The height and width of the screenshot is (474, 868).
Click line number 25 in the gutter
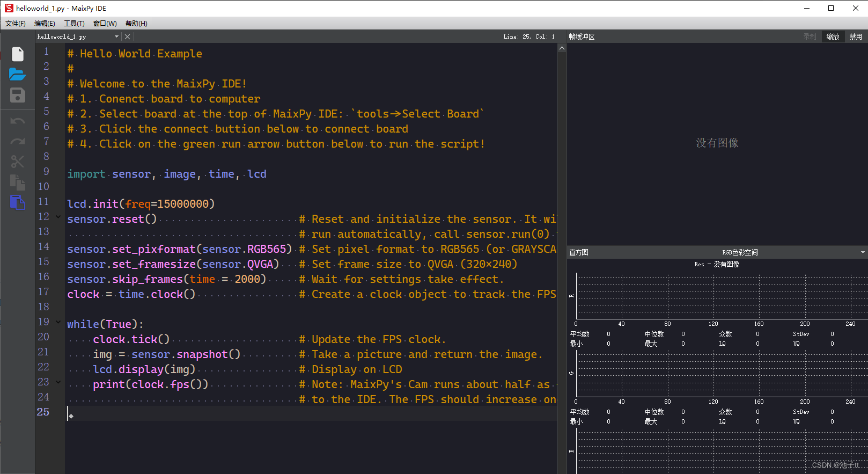43,412
